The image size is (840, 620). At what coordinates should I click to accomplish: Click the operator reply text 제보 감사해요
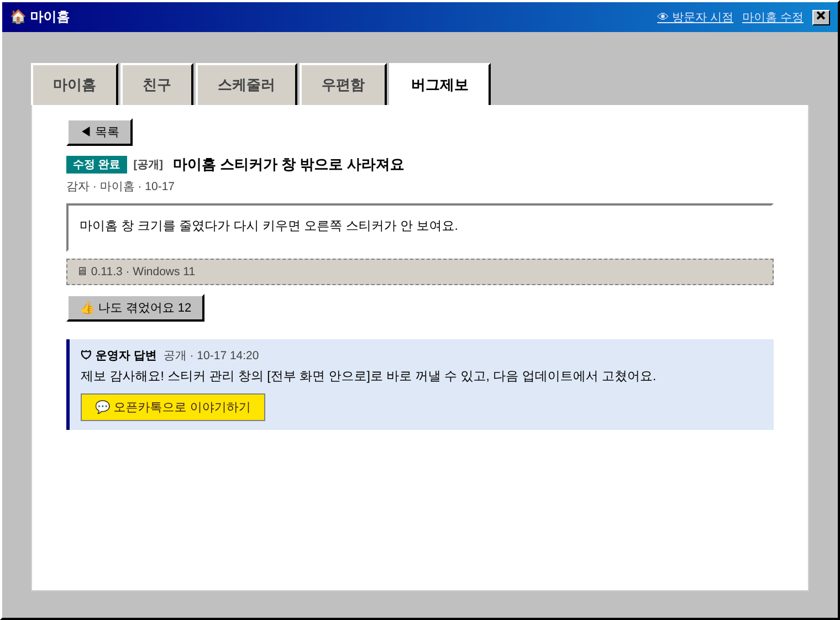pos(368,376)
